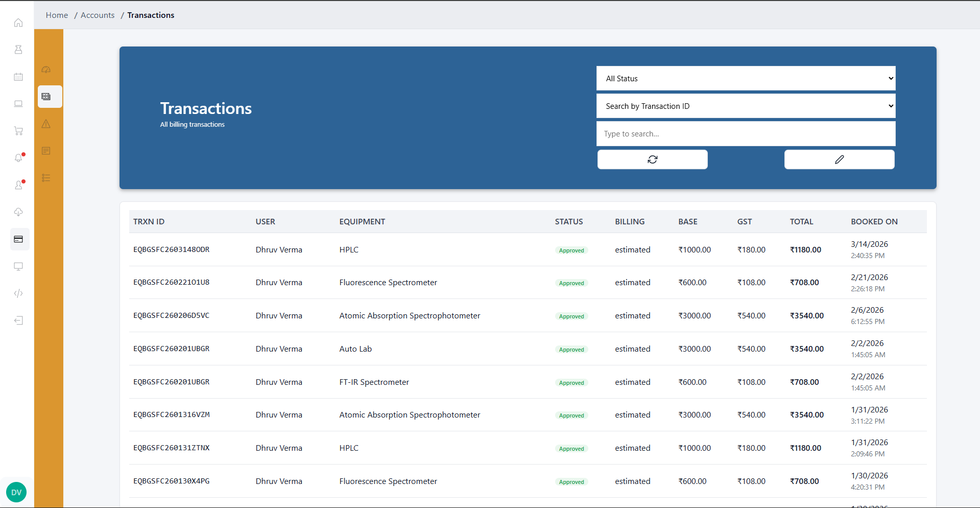
Task: Navigate to Home in the breadcrumb
Action: click(x=57, y=15)
